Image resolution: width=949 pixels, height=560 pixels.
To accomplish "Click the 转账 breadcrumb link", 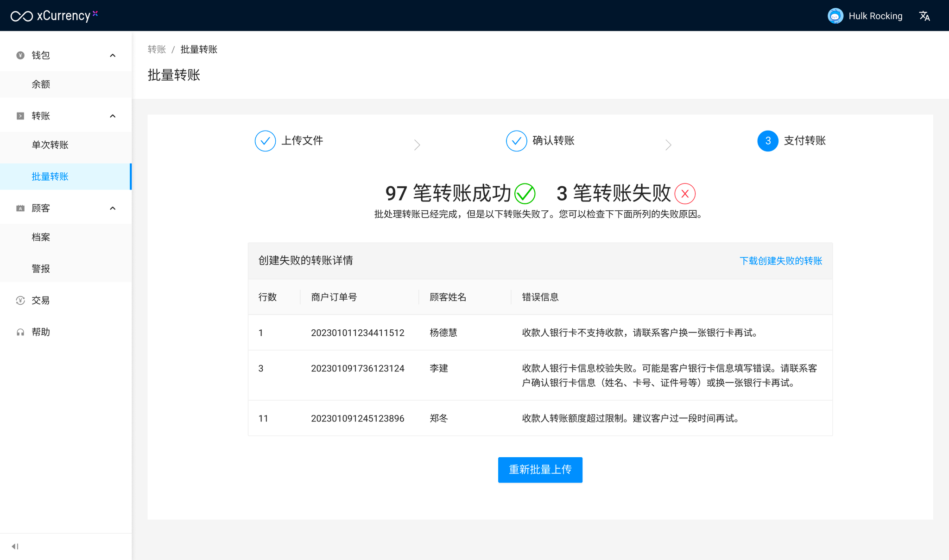I will point(157,50).
